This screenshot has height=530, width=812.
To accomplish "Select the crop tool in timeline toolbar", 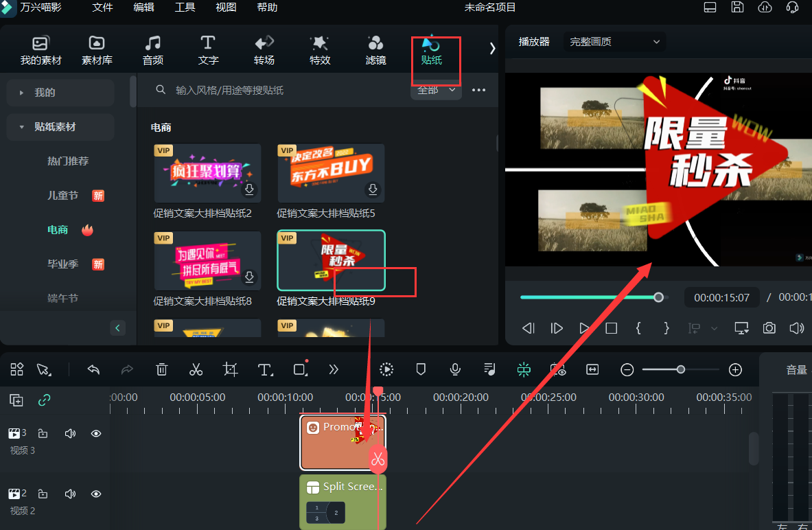I will pyautogui.click(x=230, y=369).
